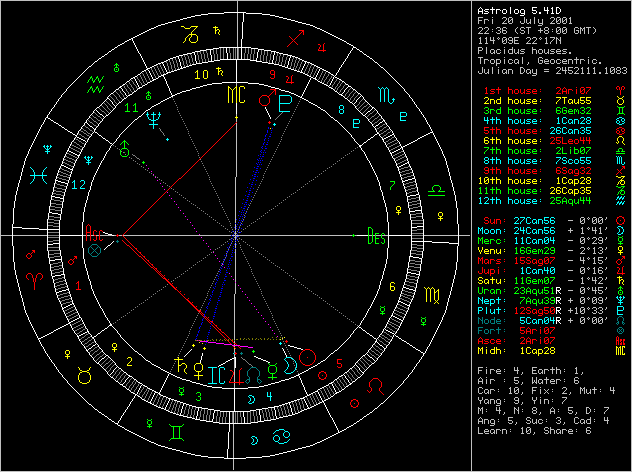Select the large red Sun glyph at the chart bottom
Screen dimensions: 632x472
(x=308, y=358)
